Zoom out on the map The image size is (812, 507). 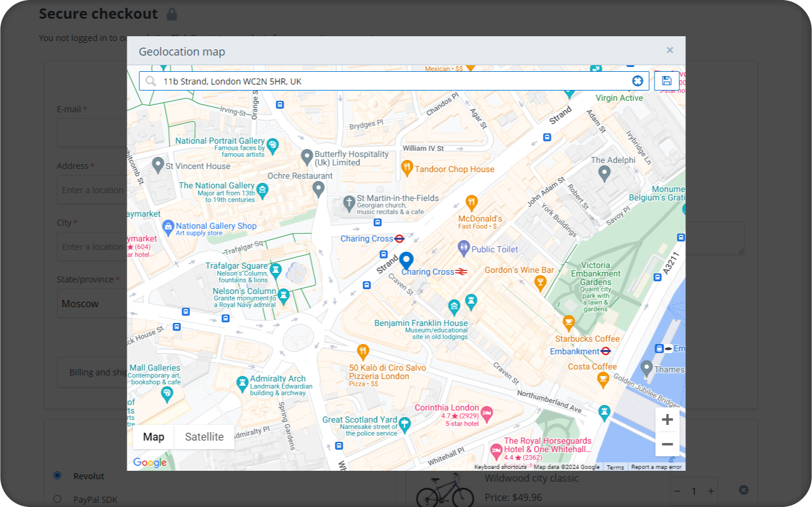(x=667, y=444)
